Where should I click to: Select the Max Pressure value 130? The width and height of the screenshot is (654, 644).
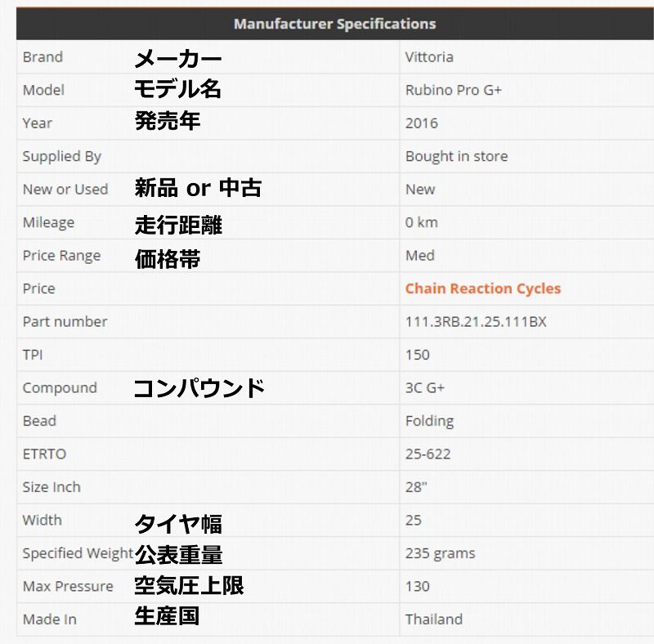coord(417,587)
